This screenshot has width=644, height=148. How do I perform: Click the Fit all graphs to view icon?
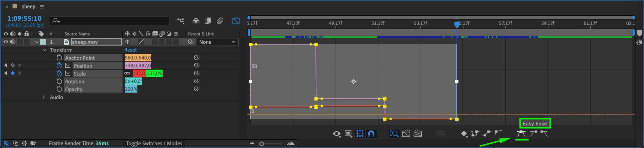click(418, 134)
